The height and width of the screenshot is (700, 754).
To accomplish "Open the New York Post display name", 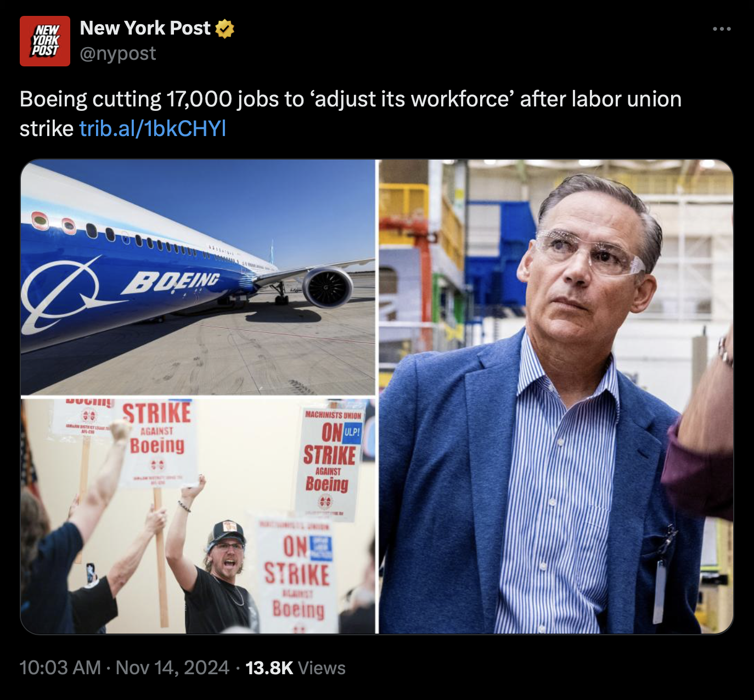I will pyautogui.click(x=145, y=28).
